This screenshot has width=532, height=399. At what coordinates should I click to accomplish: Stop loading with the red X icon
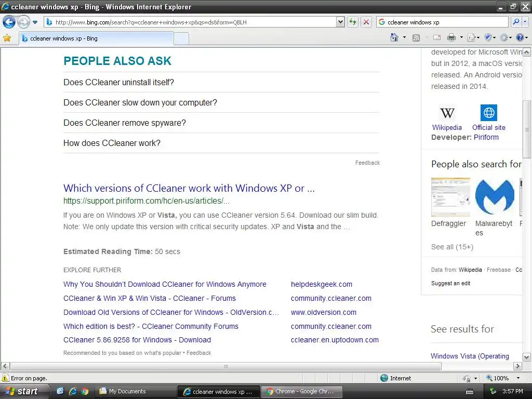coord(366,22)
